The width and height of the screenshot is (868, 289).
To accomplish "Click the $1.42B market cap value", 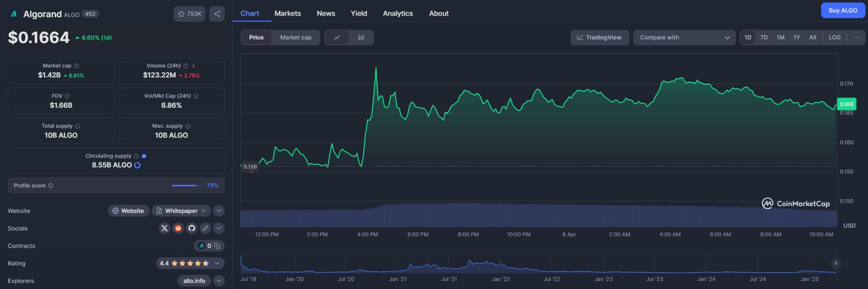I will coord(49,75).
